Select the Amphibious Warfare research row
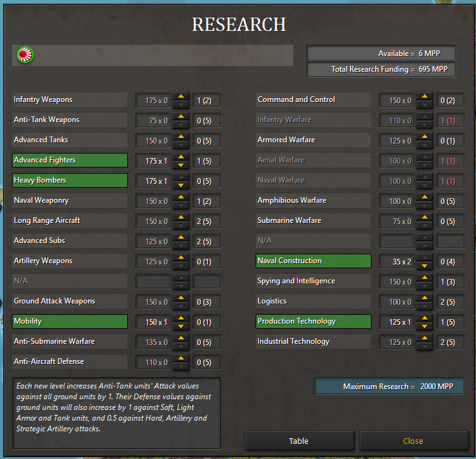The width and height of the screenshot is (476, 459). [314, 201]
